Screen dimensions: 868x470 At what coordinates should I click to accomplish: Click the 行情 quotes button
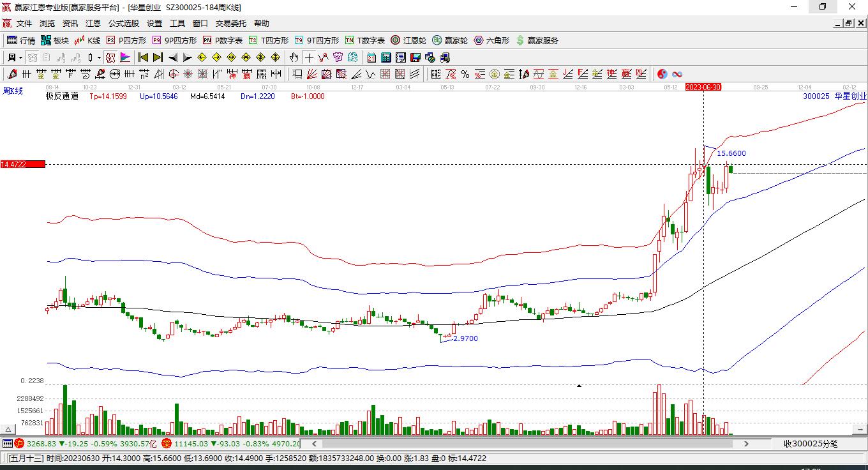tap(21, 40)
